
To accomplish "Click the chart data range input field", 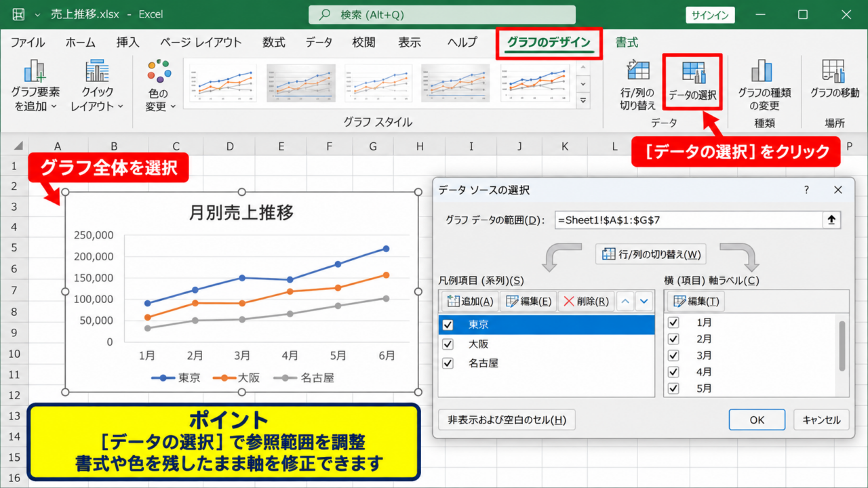I will (x=688, y=220).
